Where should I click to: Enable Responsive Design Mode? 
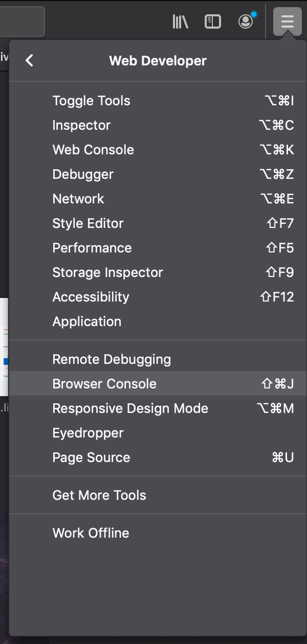(x=158, y=408)
